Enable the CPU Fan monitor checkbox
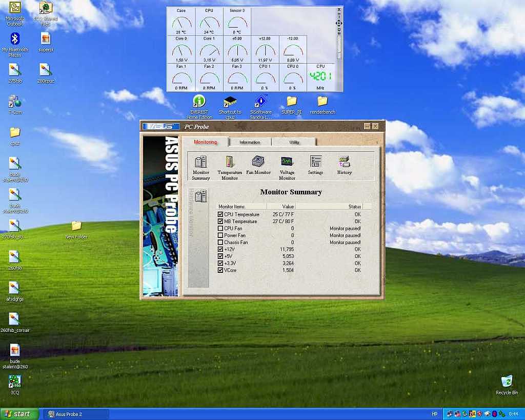This screenshot has height=420, width=525. [220, 228]
